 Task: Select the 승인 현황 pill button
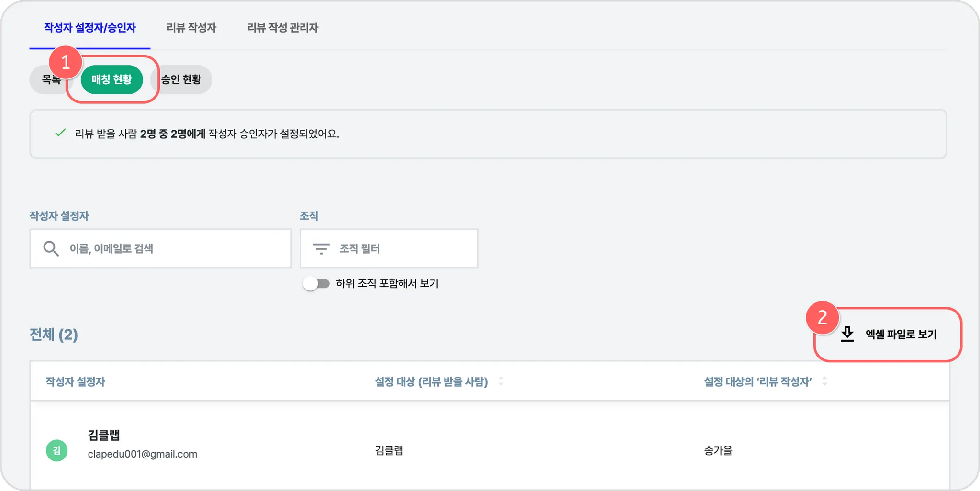click(x=181, y=79)
